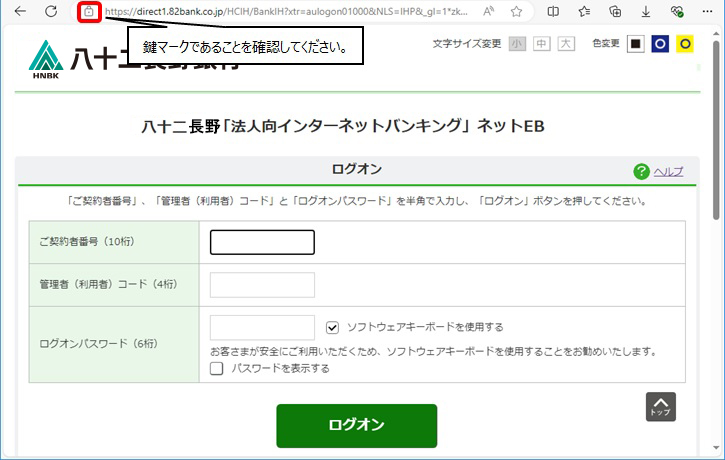
Task: Open the browser downloads icon
Action: pyautogui.click(x=646, y=12)
